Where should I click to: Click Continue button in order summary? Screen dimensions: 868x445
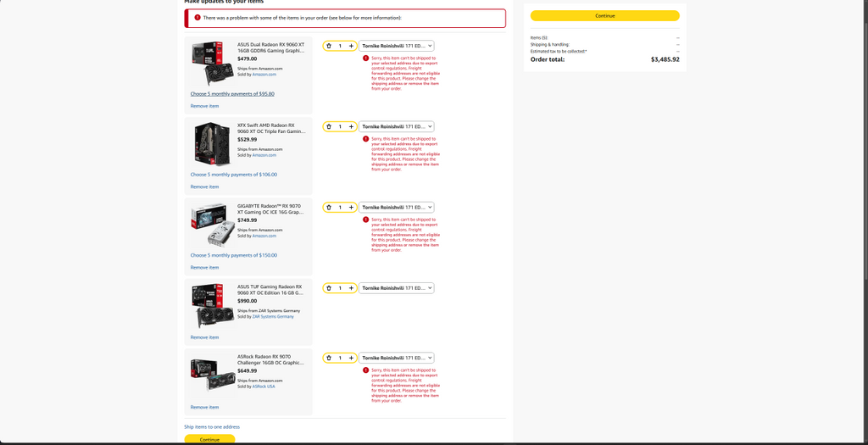click(x=604, y=16)
